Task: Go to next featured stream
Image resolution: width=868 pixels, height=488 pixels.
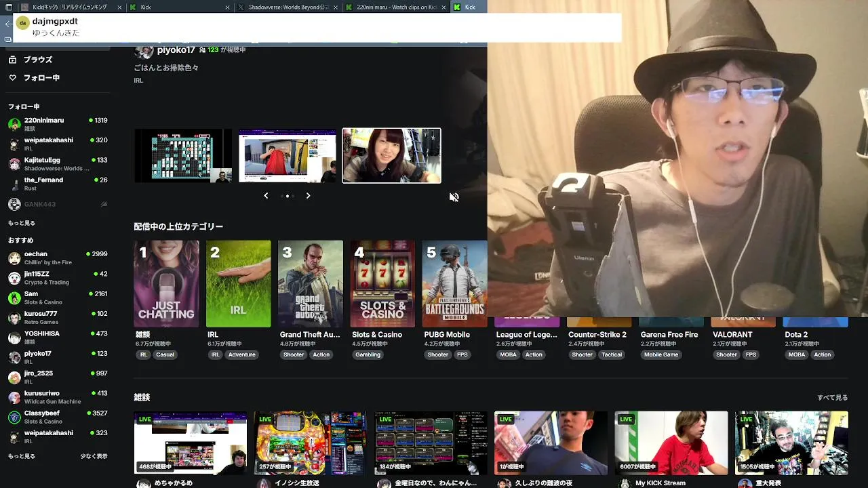Action: tap(308, 196)
